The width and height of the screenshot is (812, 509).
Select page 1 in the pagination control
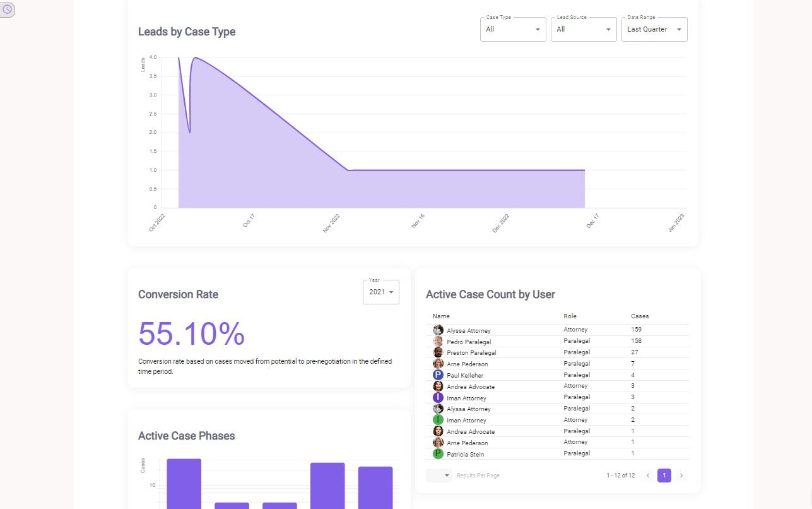click(x=664, y=476)
